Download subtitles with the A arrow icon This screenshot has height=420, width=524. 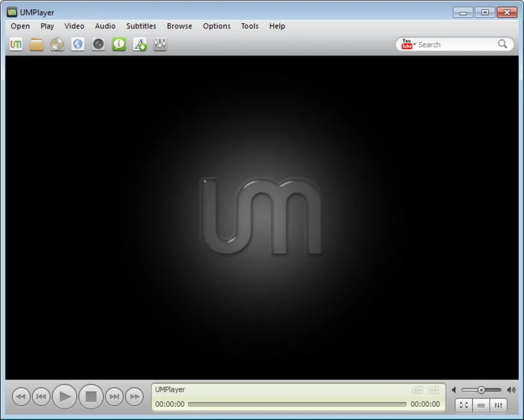click(x=140, y=44)
